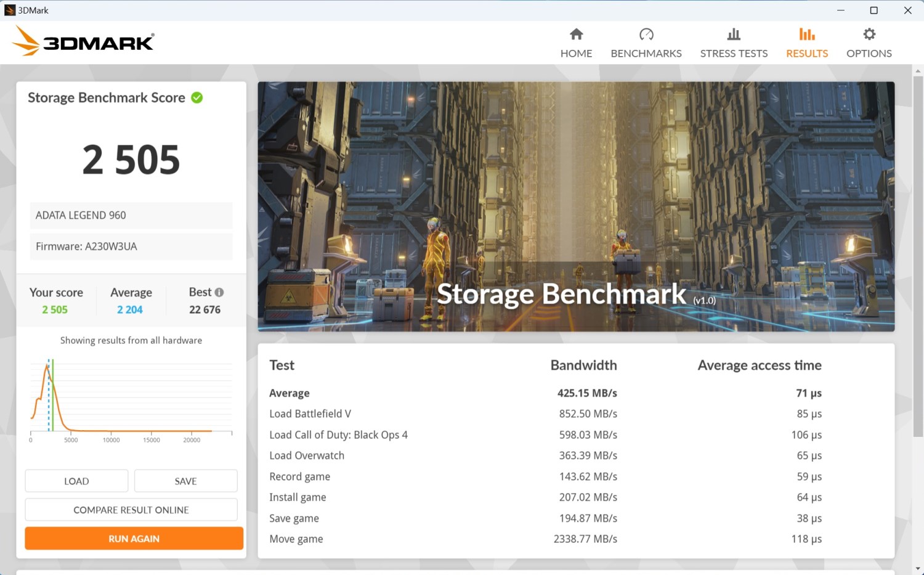Image resolution: width=924 pixels, height=575 pixels.
Task: Click the 3DMark logo in header
Action: click(83, 41)
